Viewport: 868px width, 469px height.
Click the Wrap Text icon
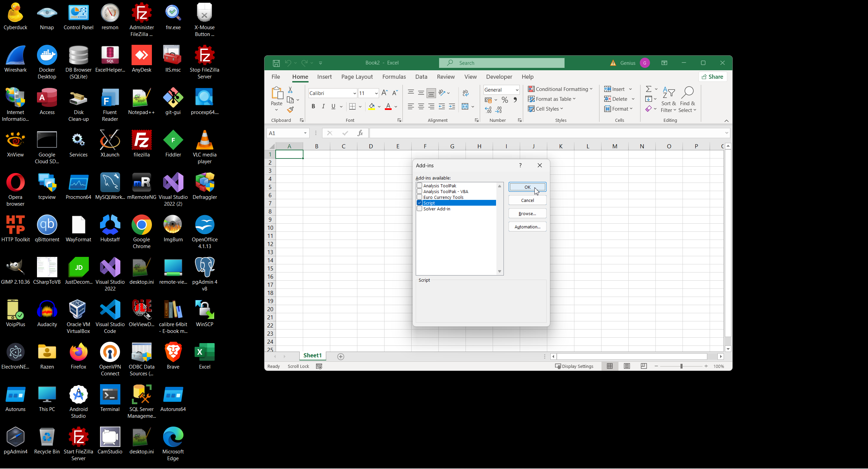(466, 93)
